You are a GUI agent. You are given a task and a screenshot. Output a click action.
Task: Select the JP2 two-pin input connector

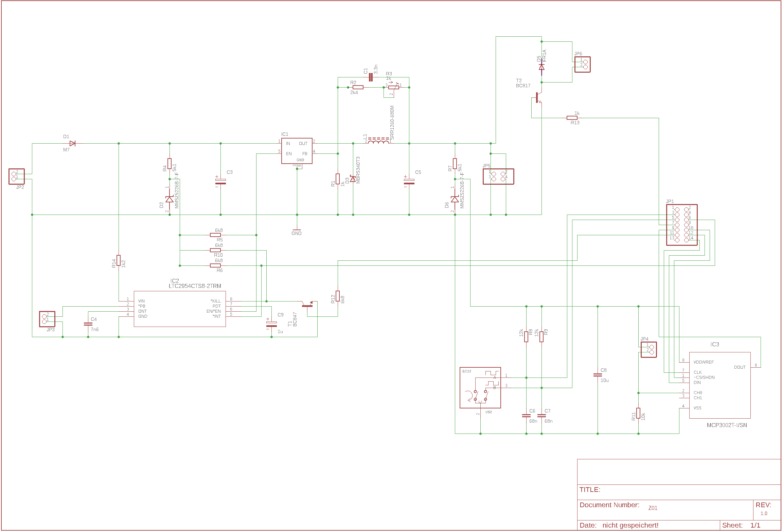(16, 177)
